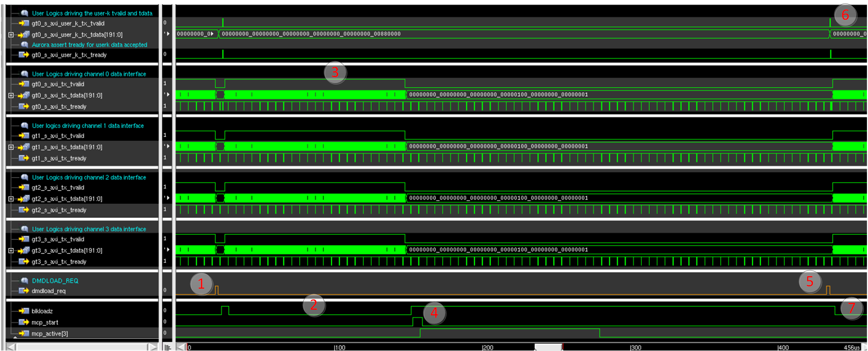The height and width of the screenshot is (351, 868).
Task: Expand the gt1_s_axi_tx_tdata[191:0] bus
Action: pyautogui.click(x=11, y=147)
